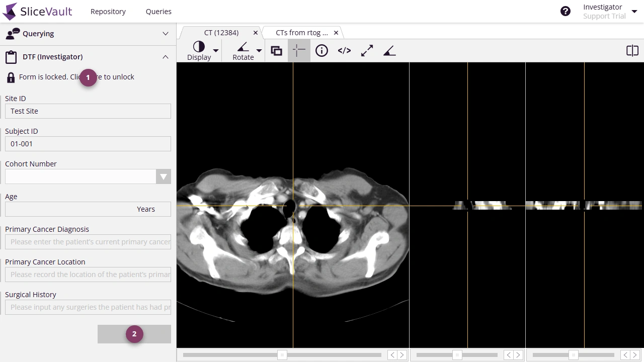Open the series information icon
The image size is (644, 362).
tap(321, 50)
